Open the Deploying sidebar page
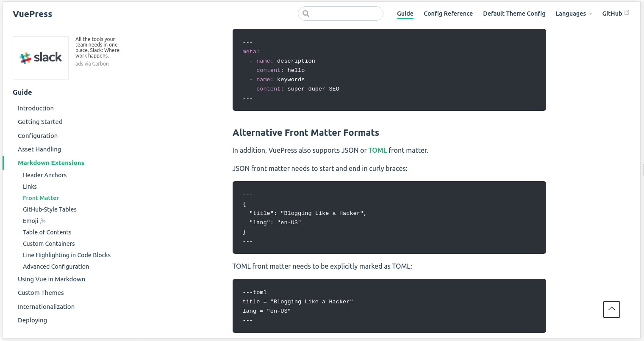This screenshot has height=341, width=644. [x=32, y=320]
